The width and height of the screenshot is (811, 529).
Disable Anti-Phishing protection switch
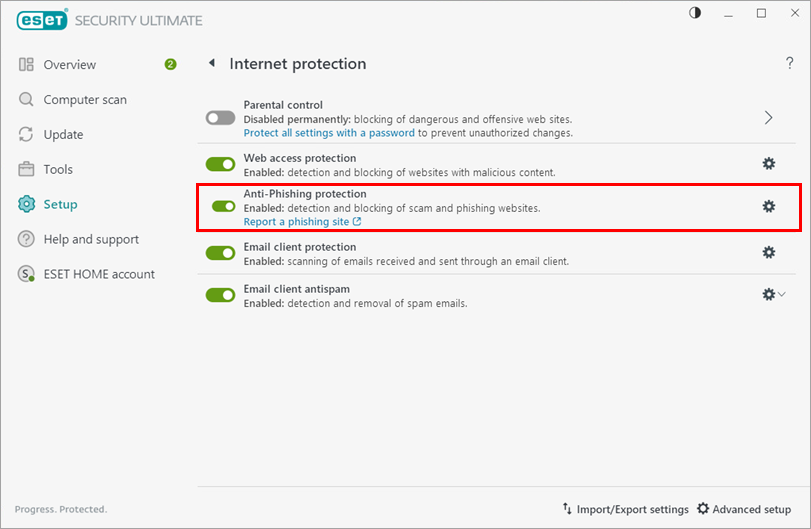[224, 206]
